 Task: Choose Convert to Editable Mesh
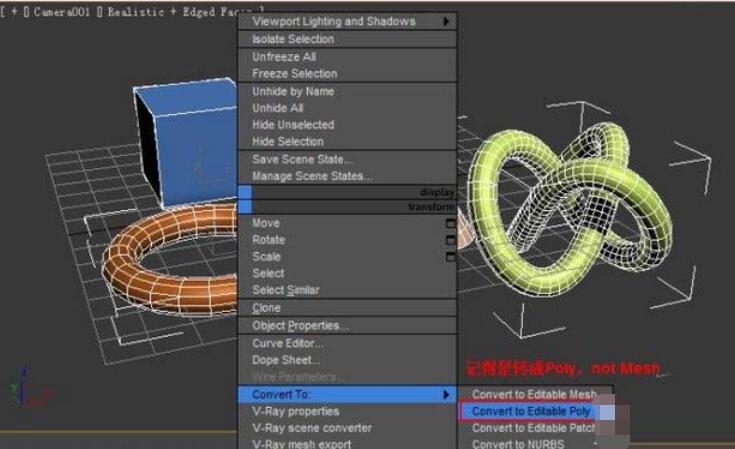coord(534,395)
